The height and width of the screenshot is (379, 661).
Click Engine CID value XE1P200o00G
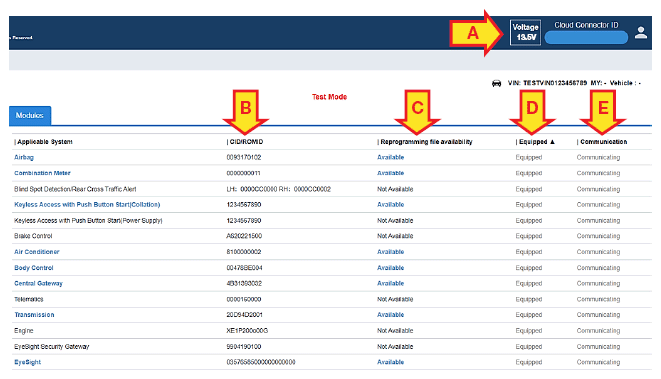[247, 331]
